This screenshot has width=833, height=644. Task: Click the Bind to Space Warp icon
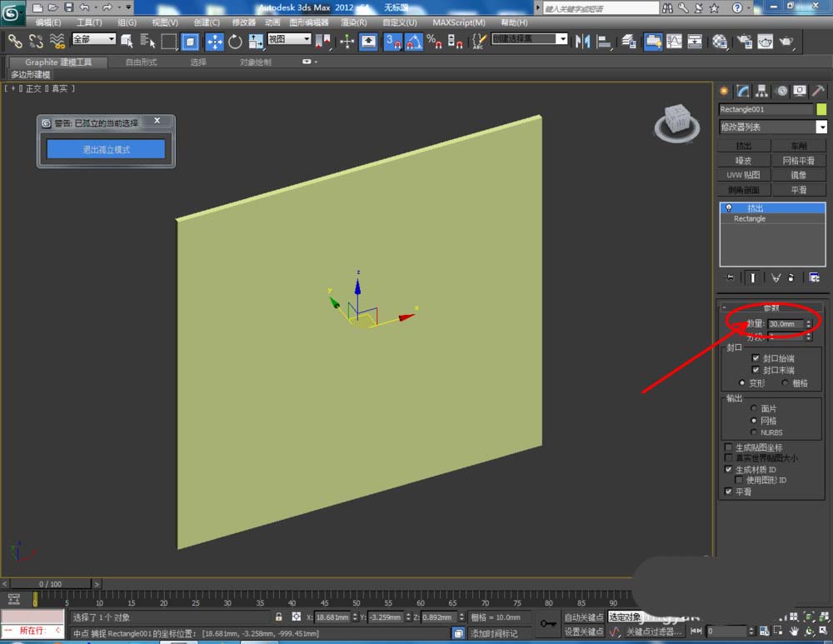coord(57,41)
